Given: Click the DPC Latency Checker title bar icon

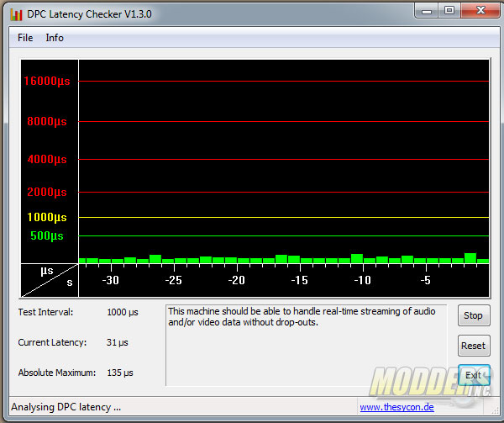Looking at the screenshot, I should pyautogui.click(x=16, y=14).
